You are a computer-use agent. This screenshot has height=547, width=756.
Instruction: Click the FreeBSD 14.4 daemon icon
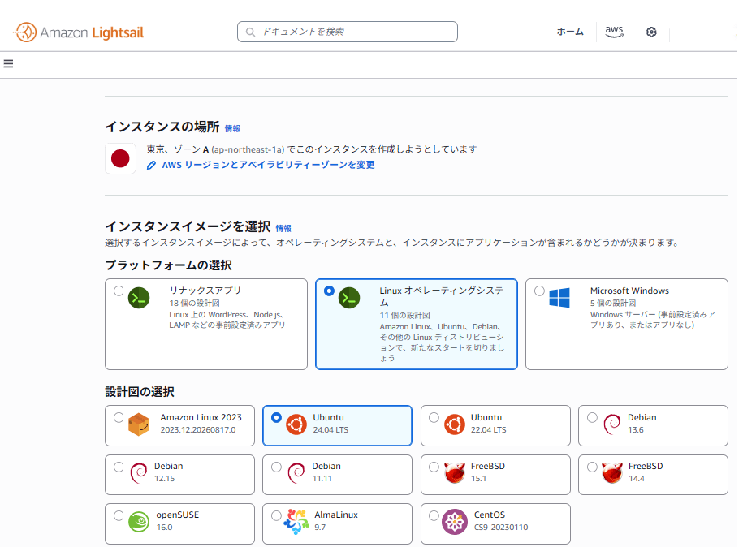(611, 473)
